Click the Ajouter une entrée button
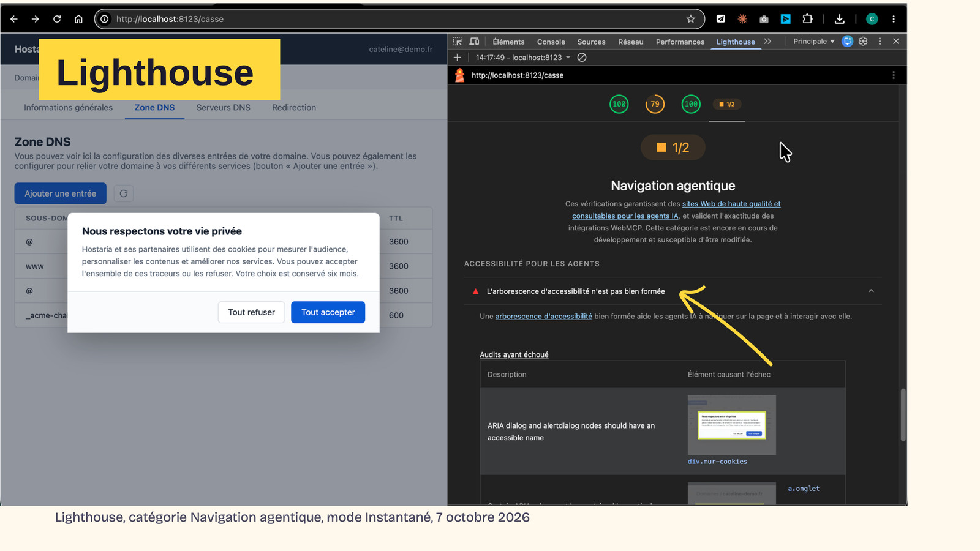The width and height of the screenshot is (980, 551). coord(60,193)
